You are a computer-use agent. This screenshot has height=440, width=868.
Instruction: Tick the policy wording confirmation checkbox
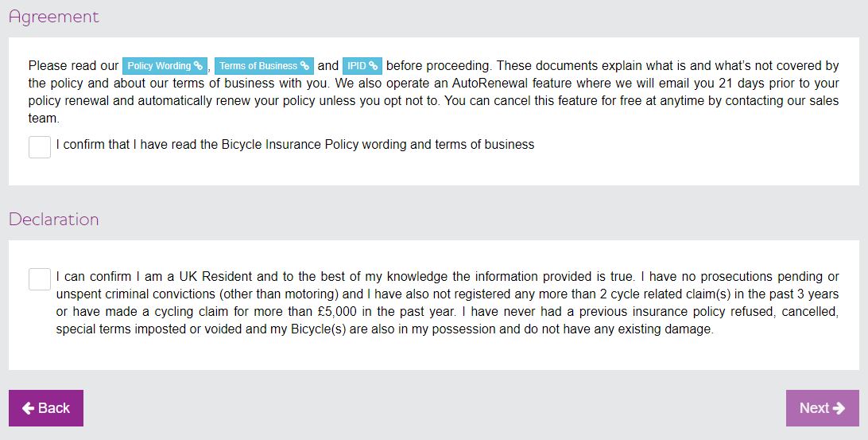point(40,147)
